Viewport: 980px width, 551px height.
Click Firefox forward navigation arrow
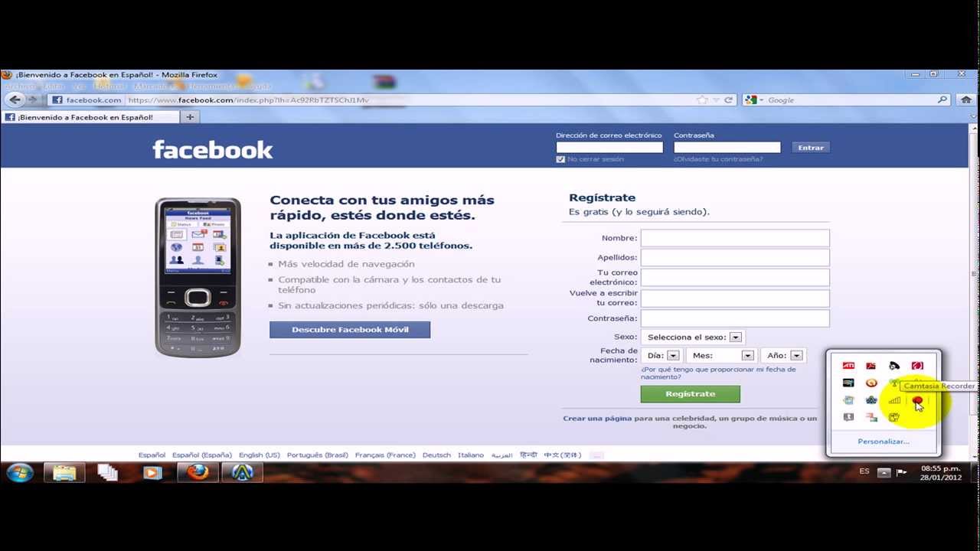coord(33,99)
